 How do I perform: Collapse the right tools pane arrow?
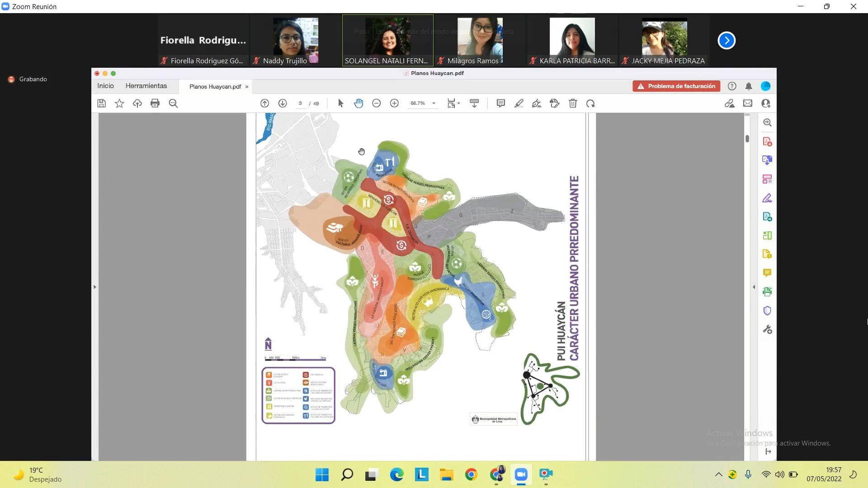(x=754, y=287)
